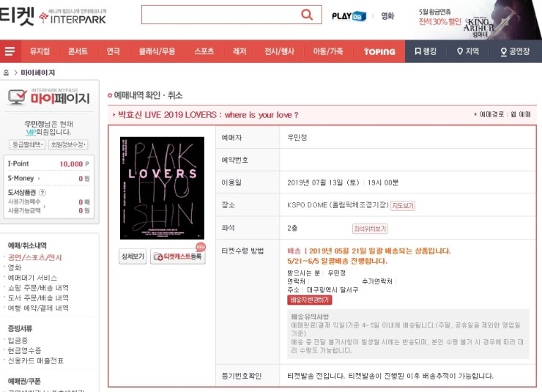Open the TOPING menu item

[379, 51]
